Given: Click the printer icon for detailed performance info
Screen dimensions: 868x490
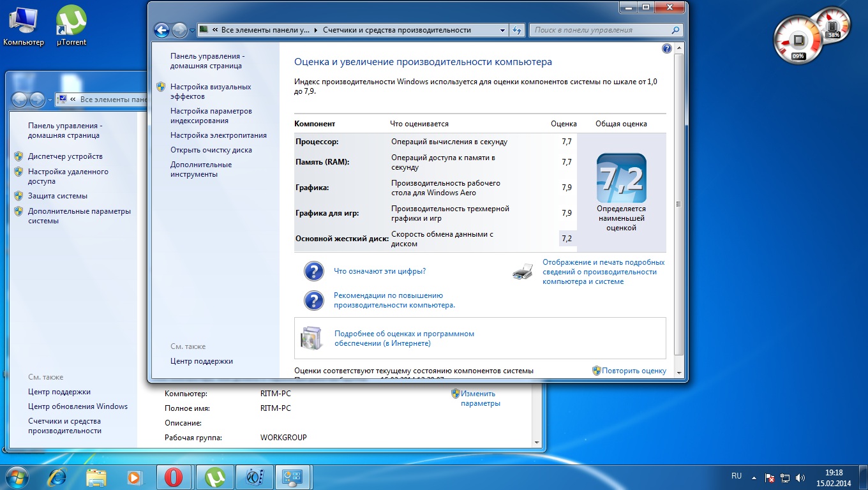Looking at the screenshot, I should click(x=522, y=272).
